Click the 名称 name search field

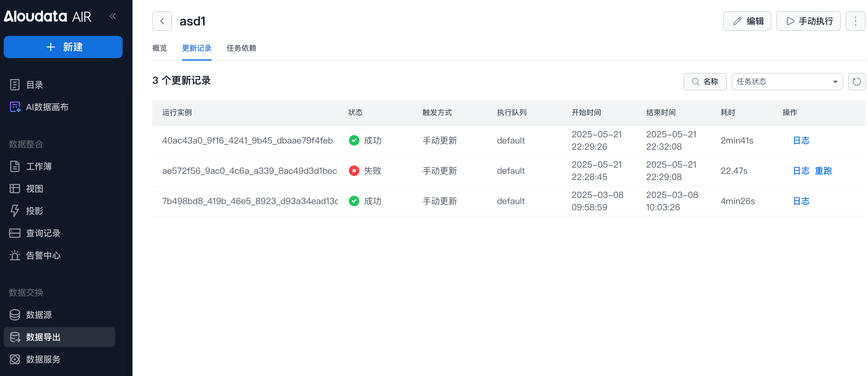point(705,81)
